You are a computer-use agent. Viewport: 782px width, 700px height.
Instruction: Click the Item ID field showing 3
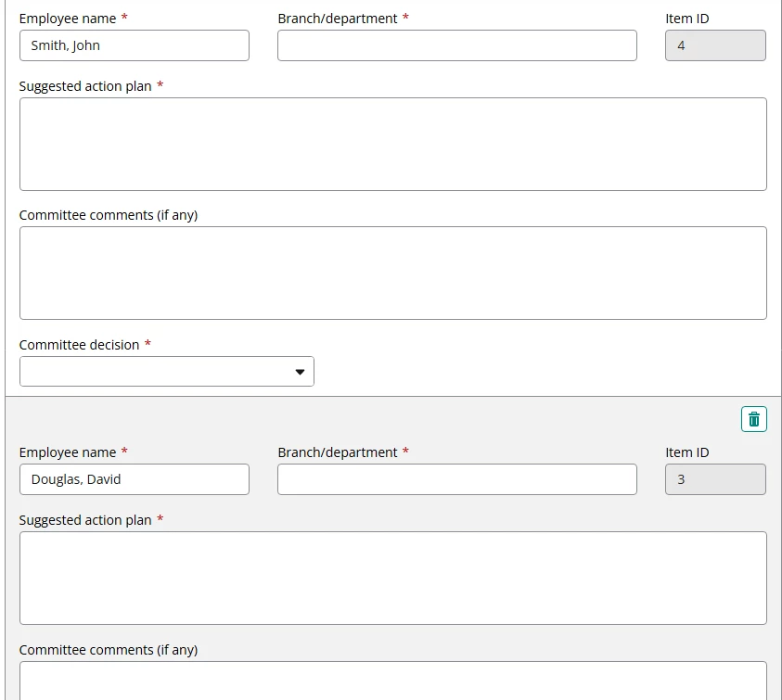pos(715,479)
